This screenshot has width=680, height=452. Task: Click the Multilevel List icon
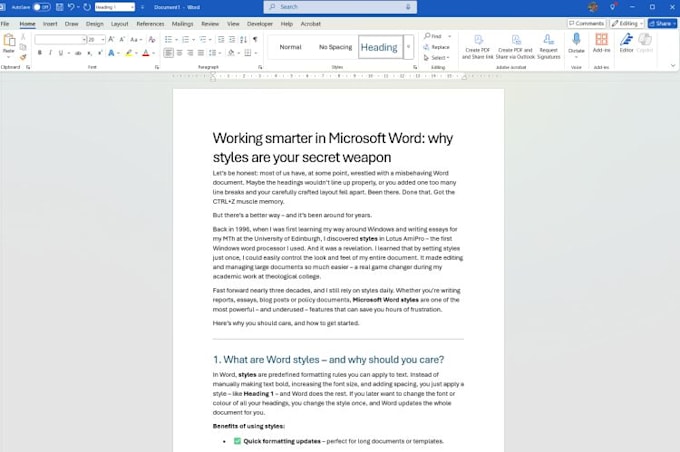tap(203, 39)
